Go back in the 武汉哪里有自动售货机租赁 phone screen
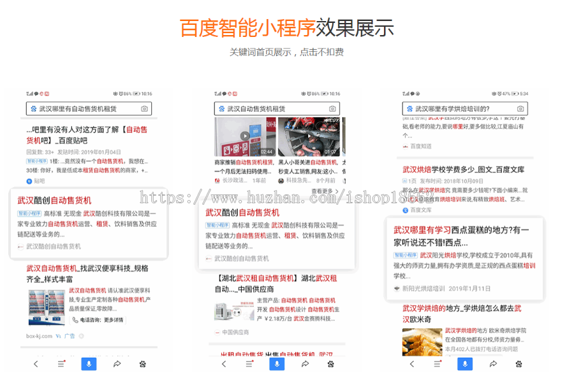 click(x=36, y=364)
